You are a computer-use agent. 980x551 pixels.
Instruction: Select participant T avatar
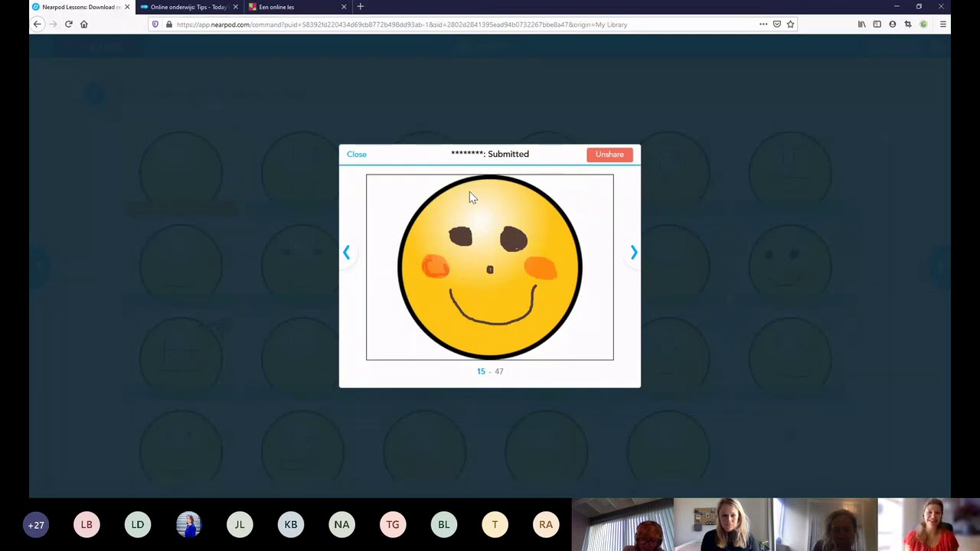(x=495, y=525)
